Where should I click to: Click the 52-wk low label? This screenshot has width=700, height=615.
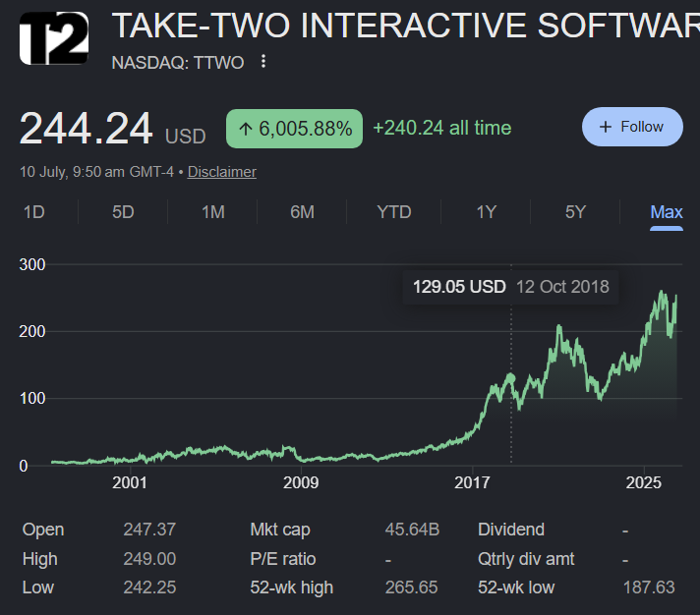(516, 587)
